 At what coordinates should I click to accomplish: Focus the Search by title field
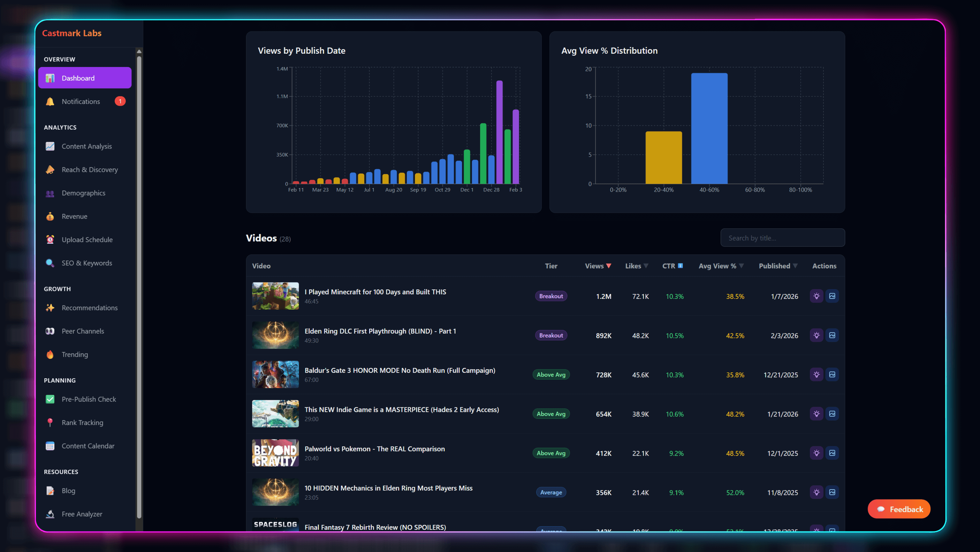click(x=783, y=238)
